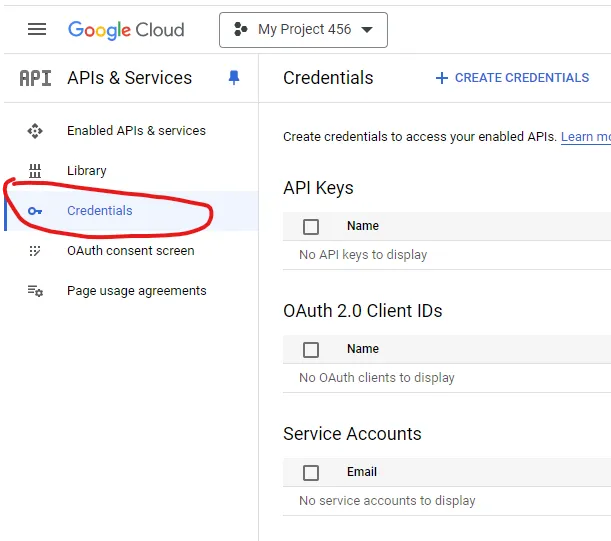The width and height of the screenshot is (611, 541).
Task: Click the pin icon beside APIs & Services
Action: (234, 78)
